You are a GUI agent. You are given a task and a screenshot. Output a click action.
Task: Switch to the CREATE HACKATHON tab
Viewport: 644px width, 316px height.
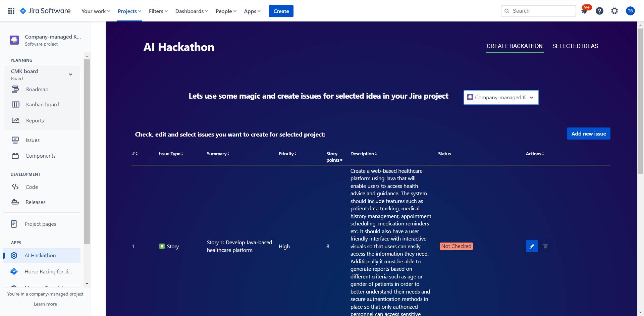515,46
